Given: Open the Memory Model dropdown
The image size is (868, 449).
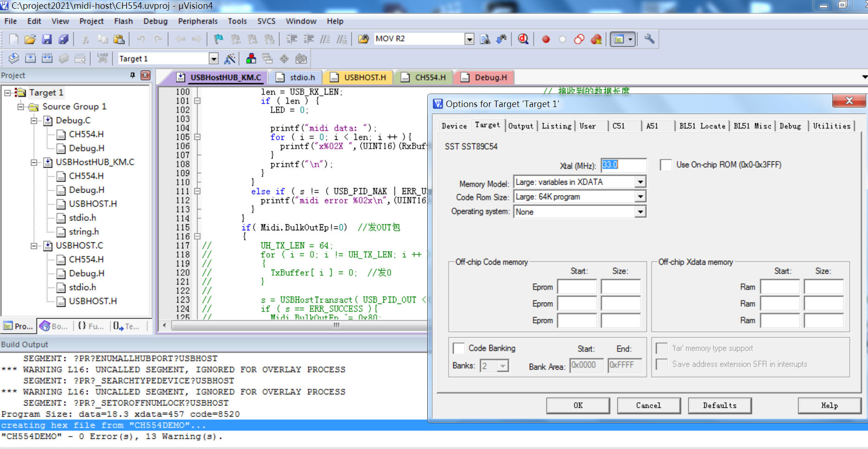Looking at the screenshot, I should tap(640, 182).
